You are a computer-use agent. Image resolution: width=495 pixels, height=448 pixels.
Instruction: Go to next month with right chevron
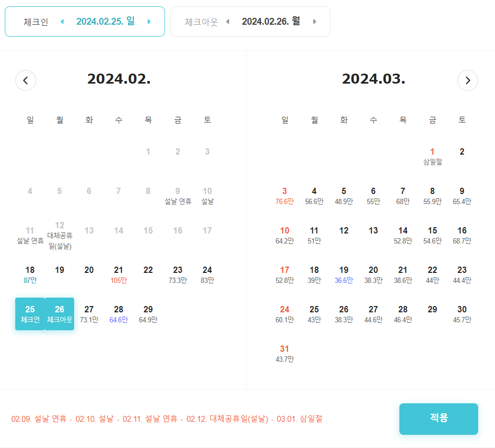tap(468, 80)
